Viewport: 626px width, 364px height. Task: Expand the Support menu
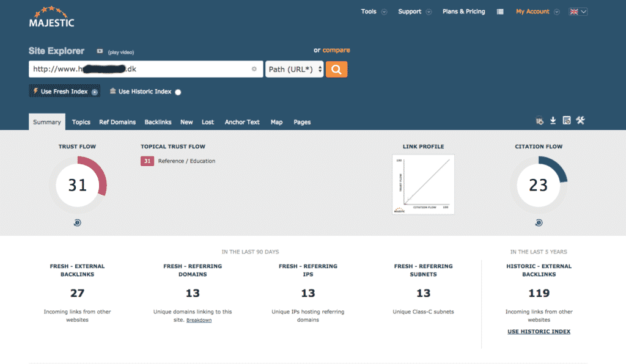[414, 12]
